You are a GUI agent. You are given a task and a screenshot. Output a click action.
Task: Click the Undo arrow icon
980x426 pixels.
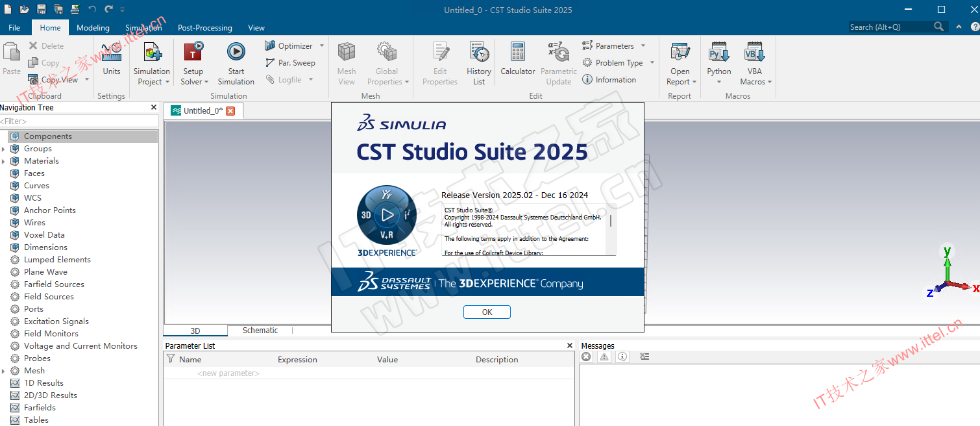92,9
